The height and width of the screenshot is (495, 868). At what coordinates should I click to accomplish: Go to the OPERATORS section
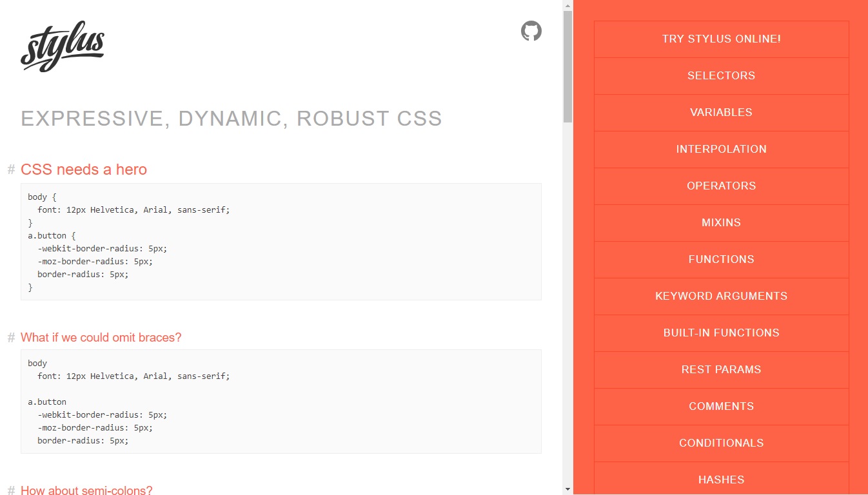coord(721,186)
